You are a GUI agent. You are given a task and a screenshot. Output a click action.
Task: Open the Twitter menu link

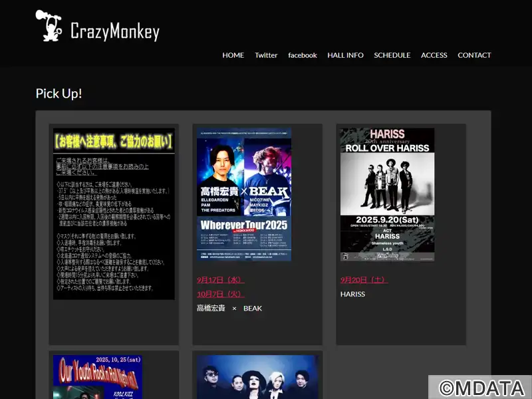pyautogui.click(x=266, y=55)
